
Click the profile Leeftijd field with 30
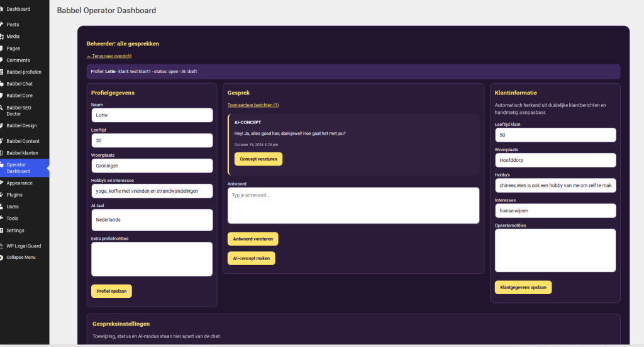152,140
